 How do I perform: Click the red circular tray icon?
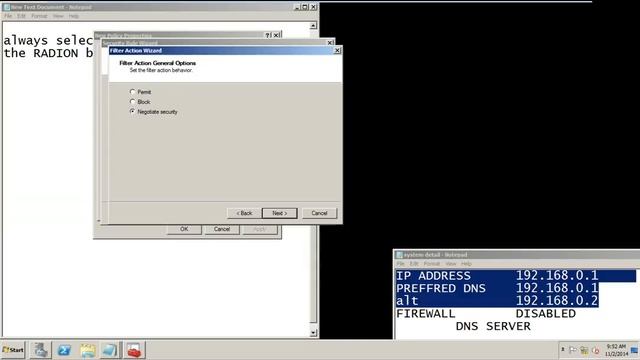pyautogui.click(x=596, y=350)
